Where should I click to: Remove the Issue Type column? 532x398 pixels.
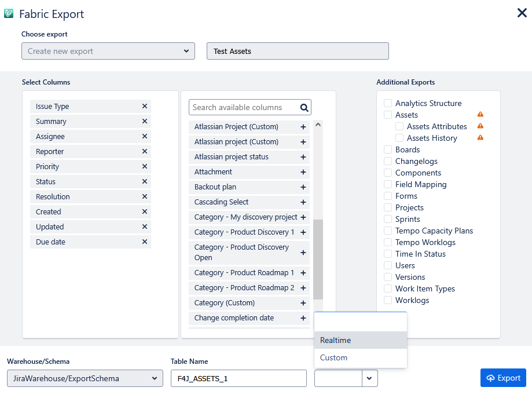coord(145,107)
